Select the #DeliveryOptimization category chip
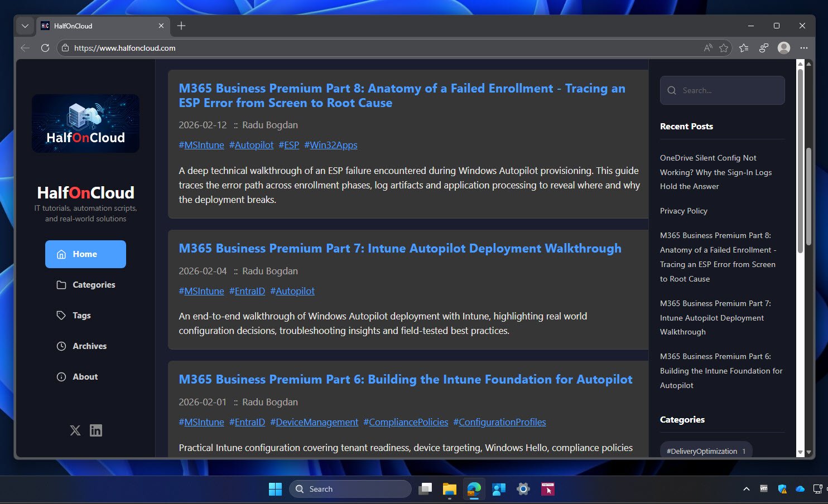The width and height of the screenshot is (828, 504). pos(705,451)
